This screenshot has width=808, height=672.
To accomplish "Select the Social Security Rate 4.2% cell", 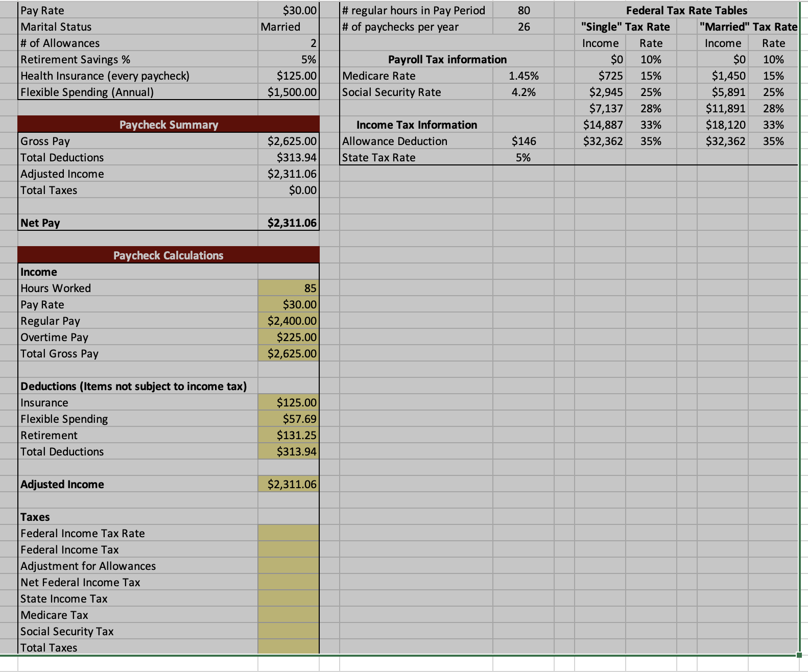I will point(524,92).
